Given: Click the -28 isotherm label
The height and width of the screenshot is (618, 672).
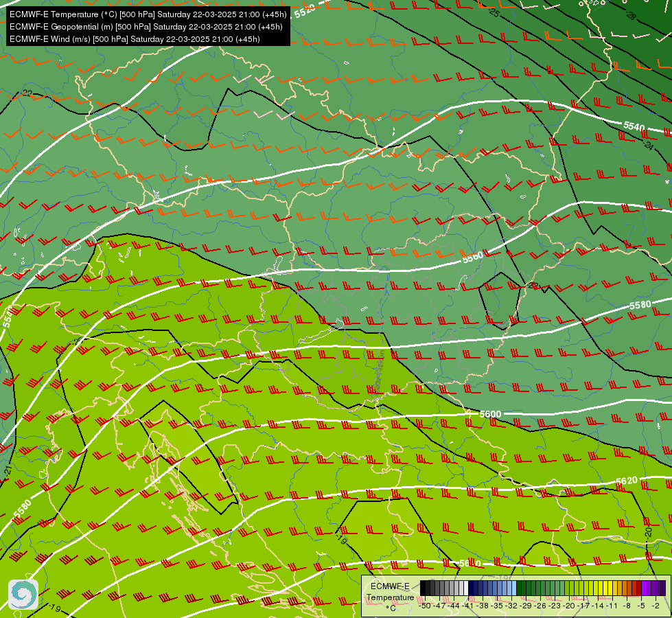Looking at the screenshot, I should pyautogui.click(x=630, y=16).
